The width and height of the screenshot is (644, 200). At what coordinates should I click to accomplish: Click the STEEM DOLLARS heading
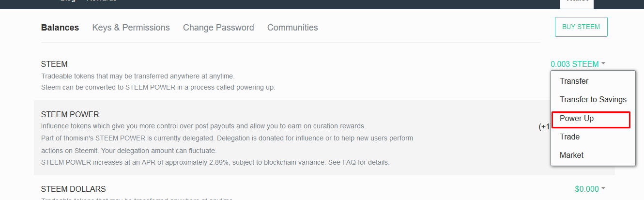[74, 189]
